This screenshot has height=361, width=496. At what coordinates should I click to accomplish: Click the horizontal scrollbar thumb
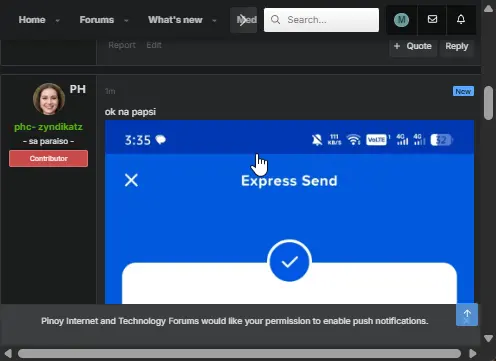point(239,353)
